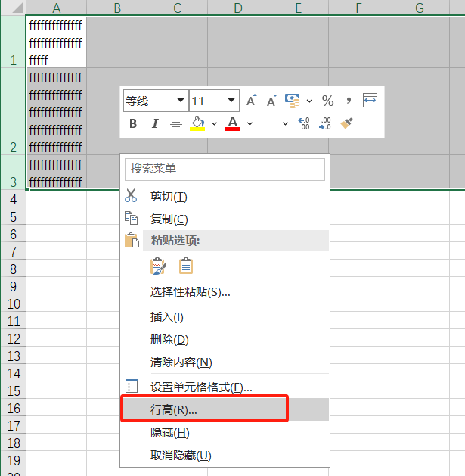Image resolution: width=465 pixels, height=476 pixels.
Task: Select column A header
Action: coord(57,8)
